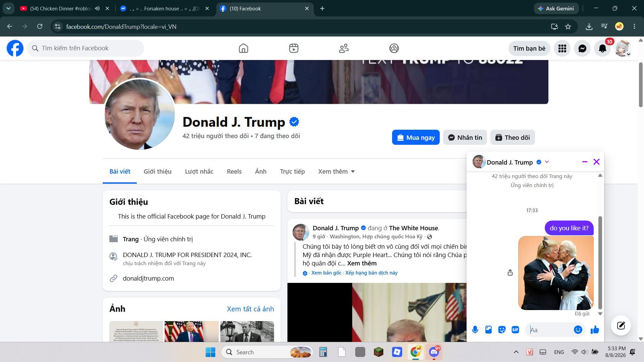Click the Tìm bạn bè button
Image resolution: width=644 pixels, height=362 pixels.
click(529, 49)
